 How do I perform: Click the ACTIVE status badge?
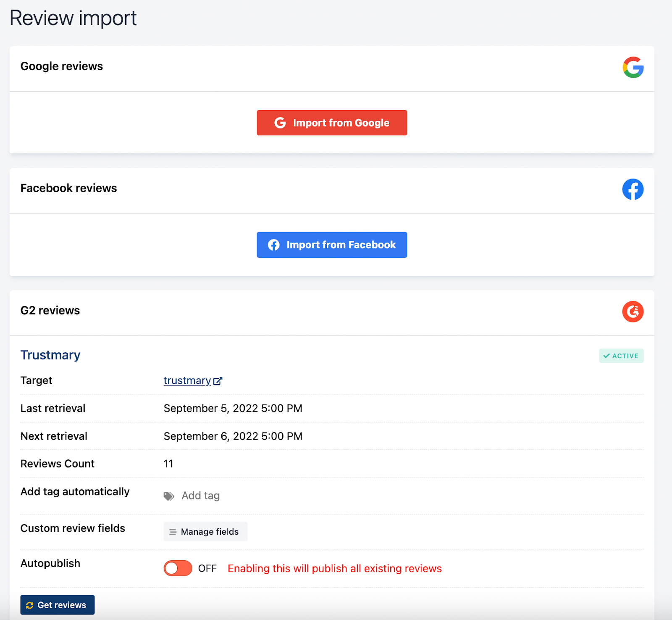(621, 356)
